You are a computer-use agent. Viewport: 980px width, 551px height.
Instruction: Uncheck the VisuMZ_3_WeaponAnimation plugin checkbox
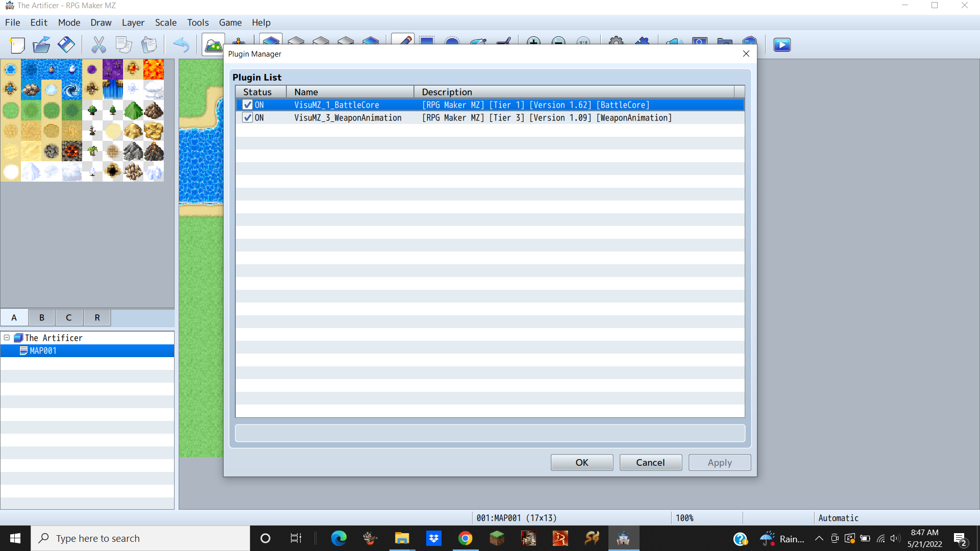pyautogui.click(x=248, y=117)
